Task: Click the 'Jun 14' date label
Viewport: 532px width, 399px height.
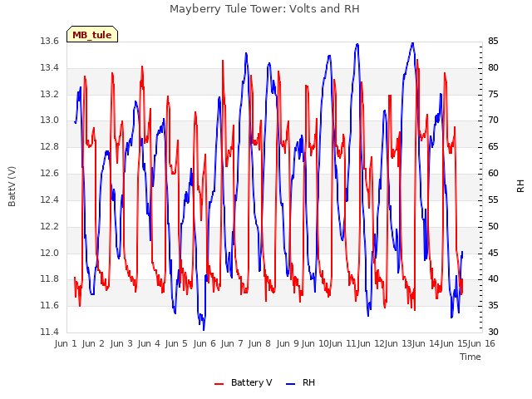Action: 426,344
